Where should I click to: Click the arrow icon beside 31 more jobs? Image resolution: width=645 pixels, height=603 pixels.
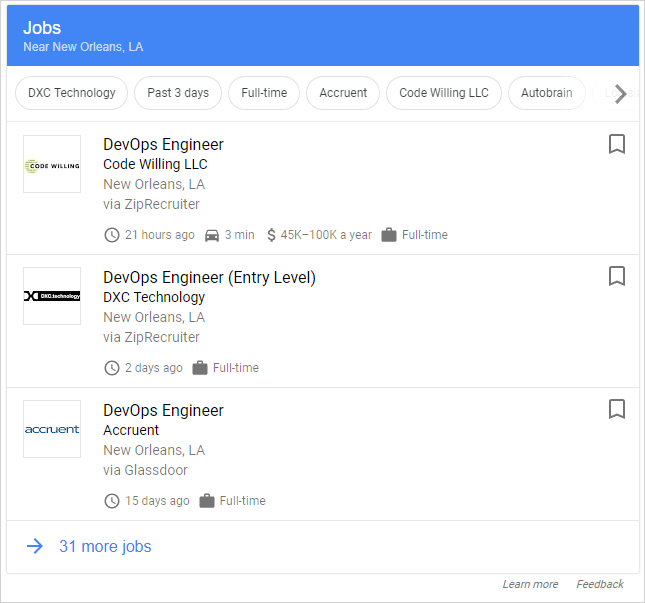(x=35, y=546)
